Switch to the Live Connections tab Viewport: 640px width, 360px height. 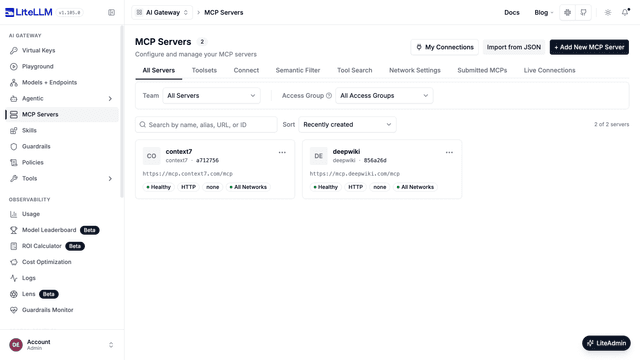point(549,70)
